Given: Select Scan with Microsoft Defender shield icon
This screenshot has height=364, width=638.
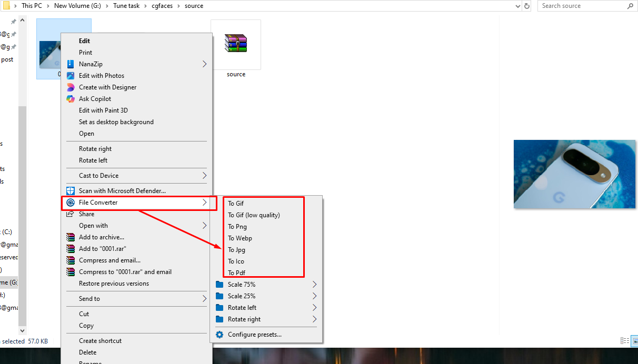Looking at the screenshot, I should pos(71,190).
